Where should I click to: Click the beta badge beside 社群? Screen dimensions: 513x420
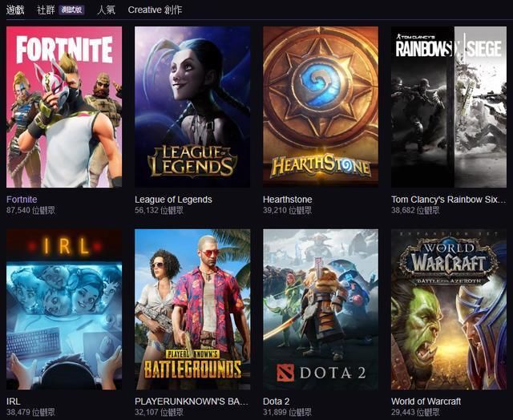click(71, 10)
